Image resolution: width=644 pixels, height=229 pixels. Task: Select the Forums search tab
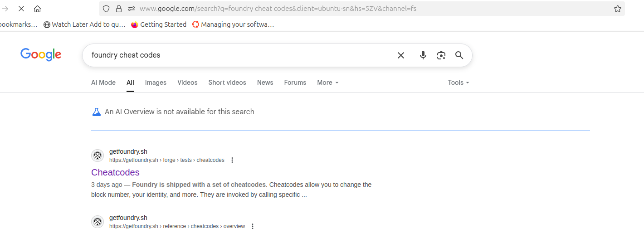[x=295, y=83]
